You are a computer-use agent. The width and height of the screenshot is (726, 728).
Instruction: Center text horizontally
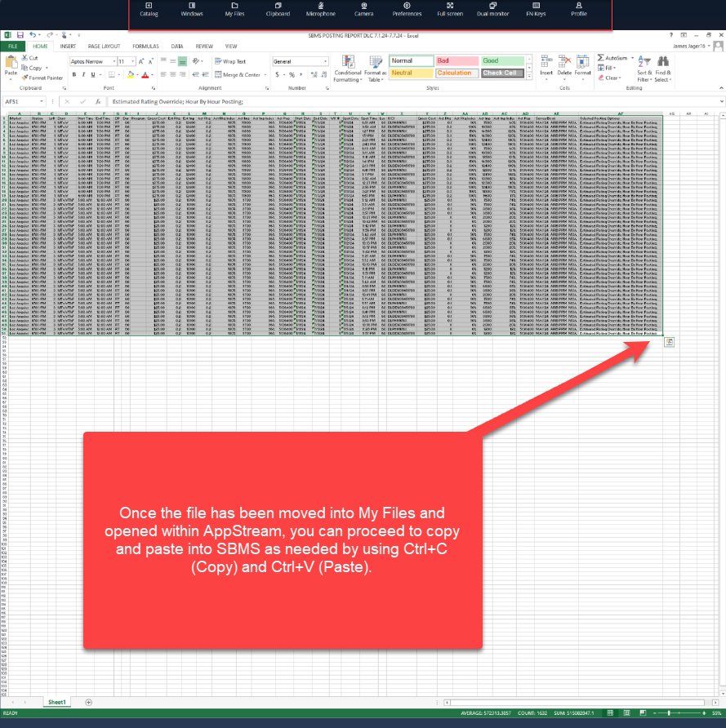[x=173, y=75]
